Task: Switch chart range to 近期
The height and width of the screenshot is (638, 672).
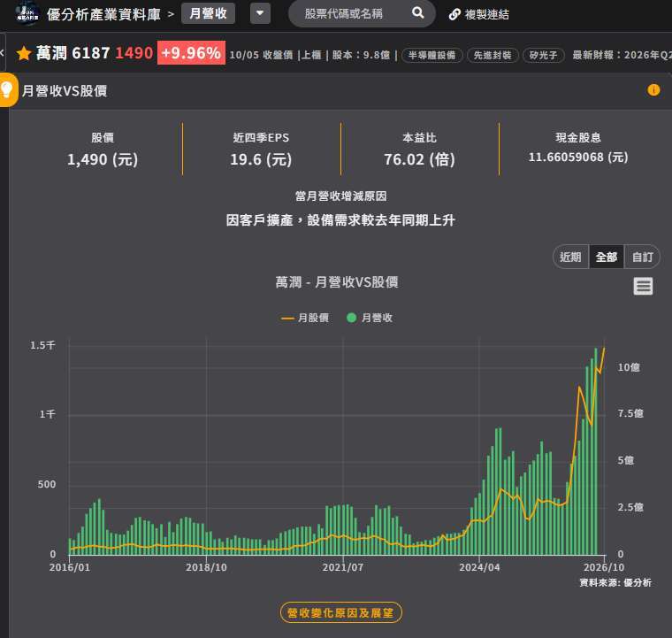Action: (x=570, y=257)
